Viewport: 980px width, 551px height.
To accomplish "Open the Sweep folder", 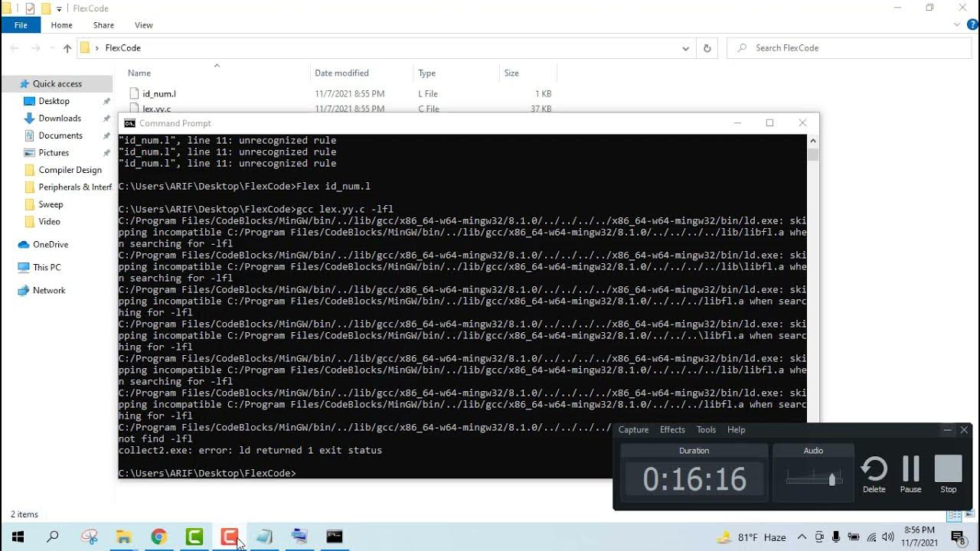I will 51,204.
